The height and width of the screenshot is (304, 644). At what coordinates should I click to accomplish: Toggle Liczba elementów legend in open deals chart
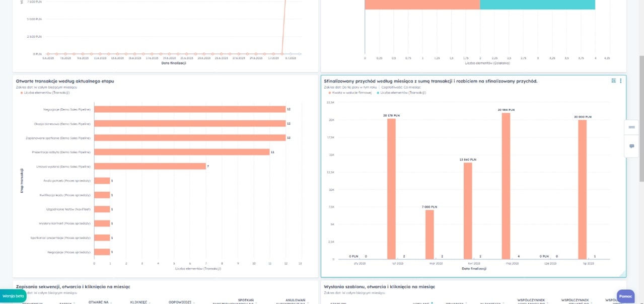45,93
